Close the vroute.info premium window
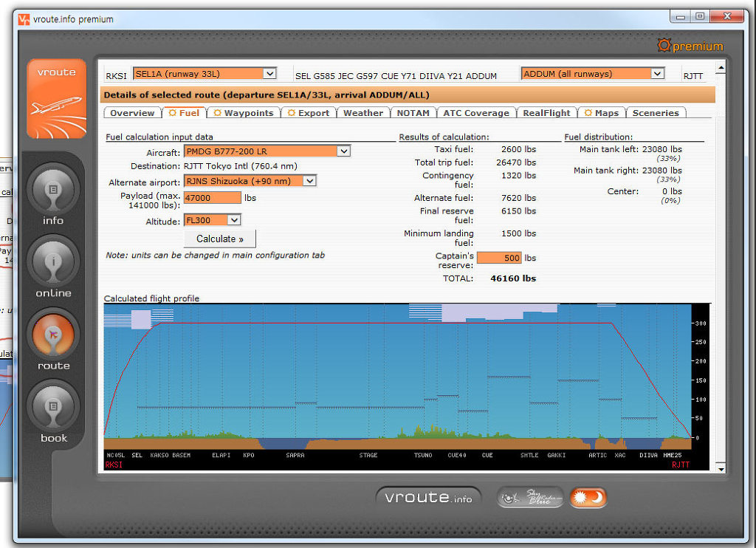Image resolution: width=756 pixels, height=548 pixels. click(x=726, y=16)
